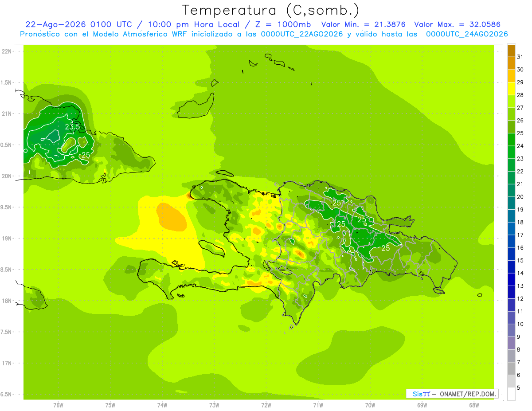Click the colorbar label "15"
The width and height of the screenshot is (532, 411).
point(520,260)
